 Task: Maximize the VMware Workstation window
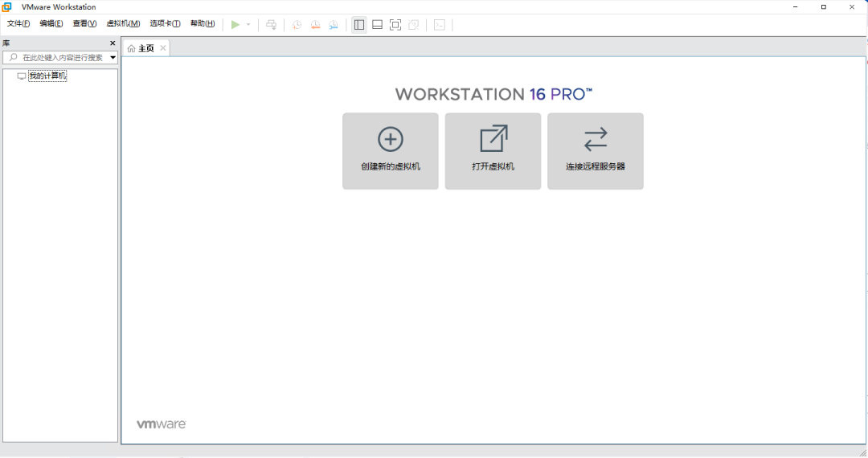click(x=824, y=6)
